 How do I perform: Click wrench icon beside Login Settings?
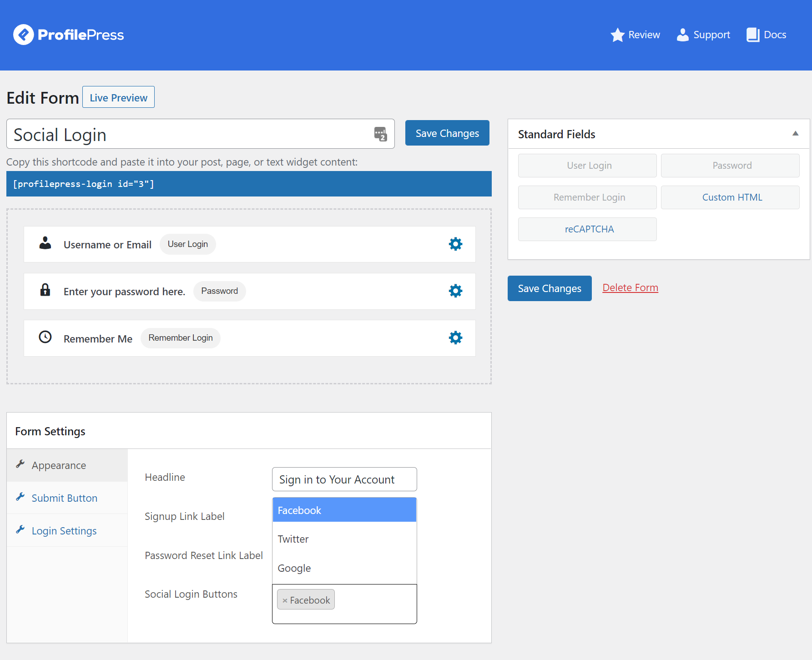coord(20,529)
